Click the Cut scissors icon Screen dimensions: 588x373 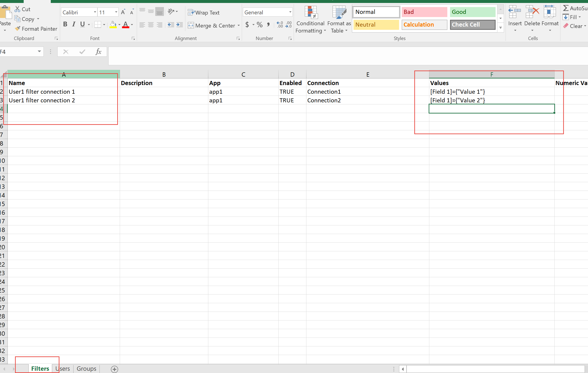[x=17, y=9]
